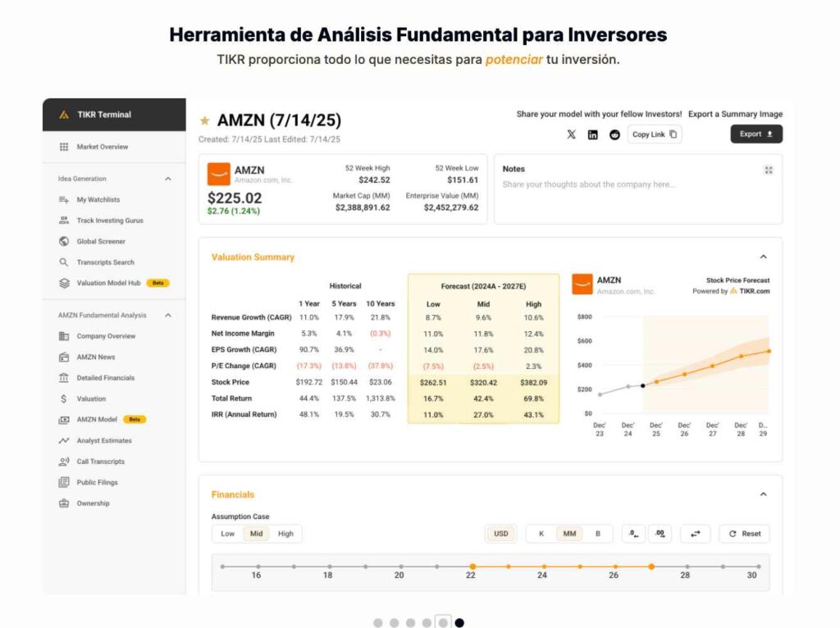Collapse the Valuation Summary section
840x628 pixels.
pyautogui.click(x=764, y=257)
